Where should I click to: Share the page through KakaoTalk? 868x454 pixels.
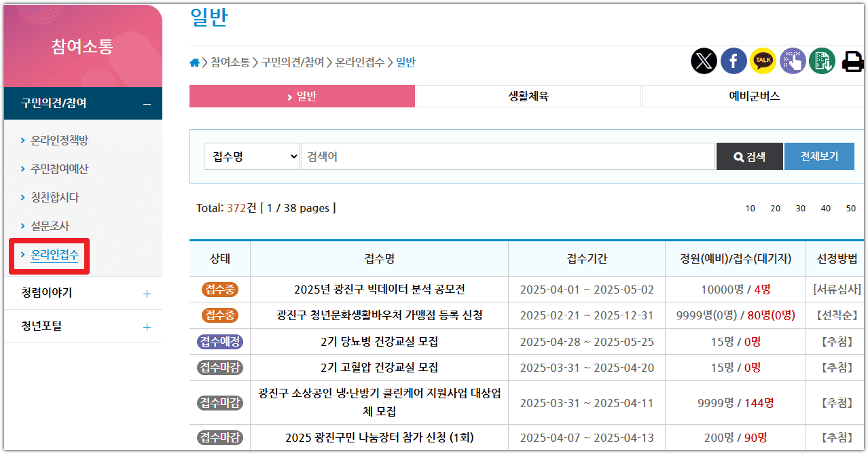[763, 60]
